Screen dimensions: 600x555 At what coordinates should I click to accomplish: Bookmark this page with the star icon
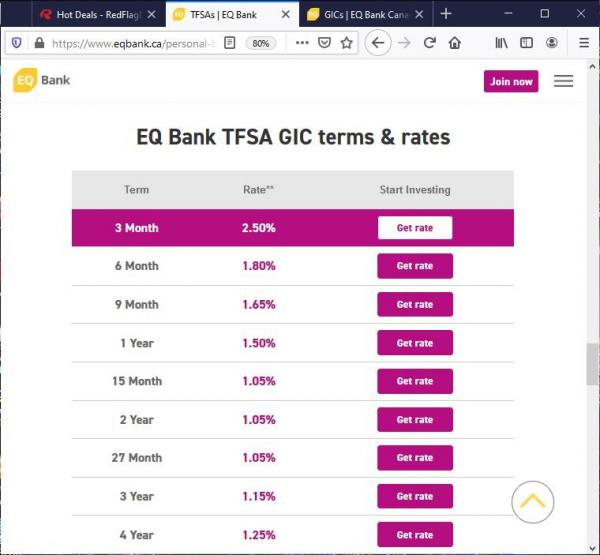click(x=347, y=43)
